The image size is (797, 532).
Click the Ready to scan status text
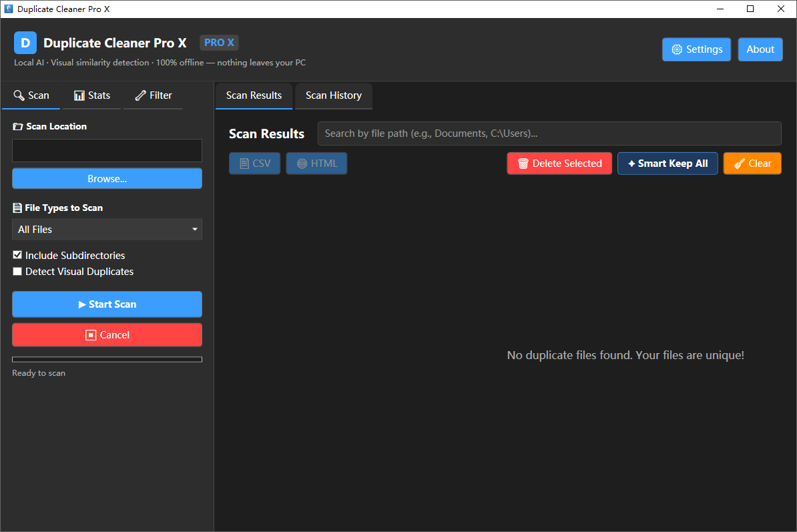click(39, 373)
